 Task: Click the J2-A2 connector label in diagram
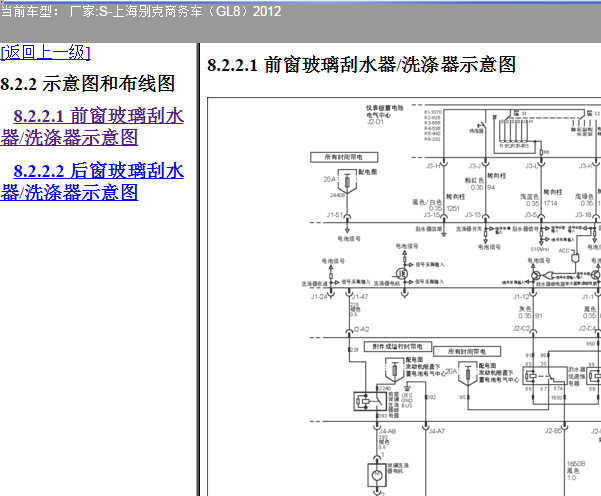(x=361, y=329)
